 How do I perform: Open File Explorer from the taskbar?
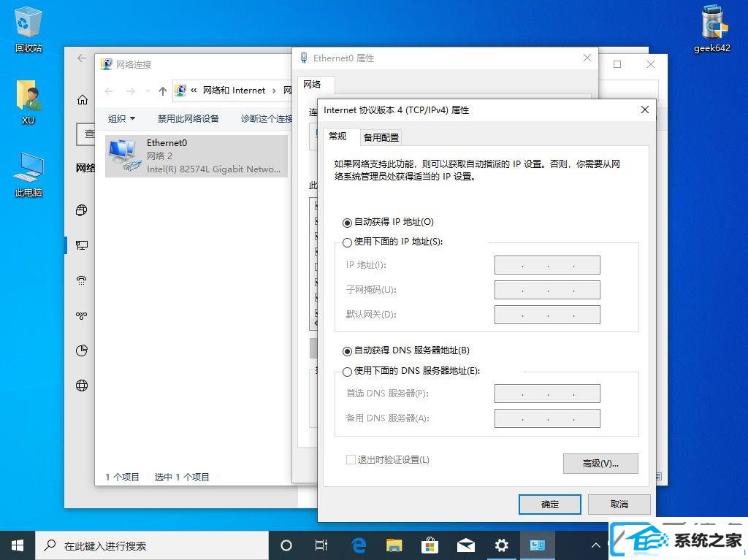click(x=394, y=545)
